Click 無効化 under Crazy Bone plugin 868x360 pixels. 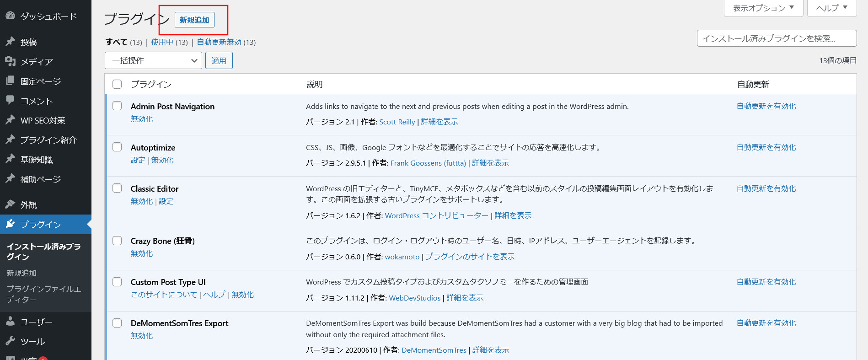tap(142, 253)
